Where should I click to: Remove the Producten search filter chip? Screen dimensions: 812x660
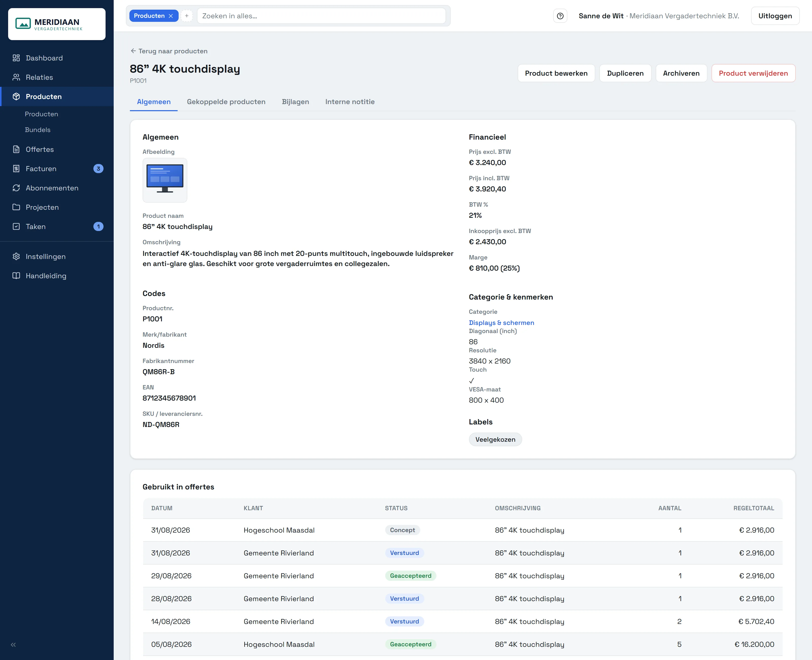tap(171, 16)
